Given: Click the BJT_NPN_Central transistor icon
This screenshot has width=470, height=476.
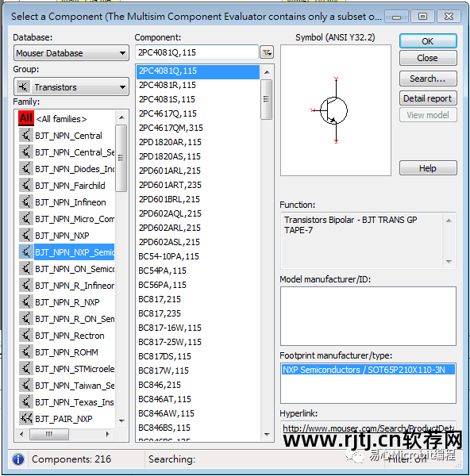Looking at the screenshot, I should pyautogui.click(x=26, y=136).
